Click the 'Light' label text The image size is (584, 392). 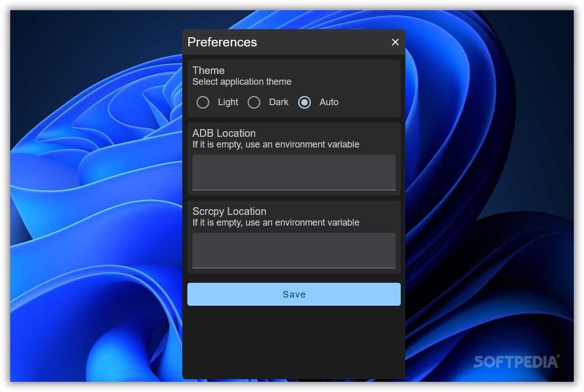(x=228, y=102)
